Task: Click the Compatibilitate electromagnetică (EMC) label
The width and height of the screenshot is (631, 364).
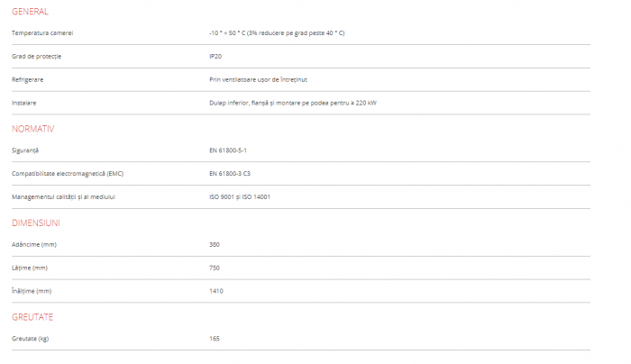Action: pyautogui.click(x=68, y=173)
